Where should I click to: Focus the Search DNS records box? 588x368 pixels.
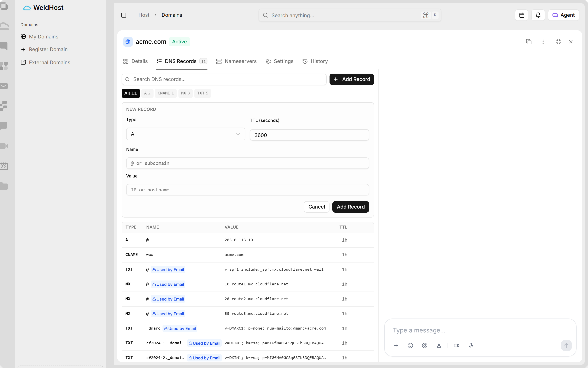pos(224,79)
